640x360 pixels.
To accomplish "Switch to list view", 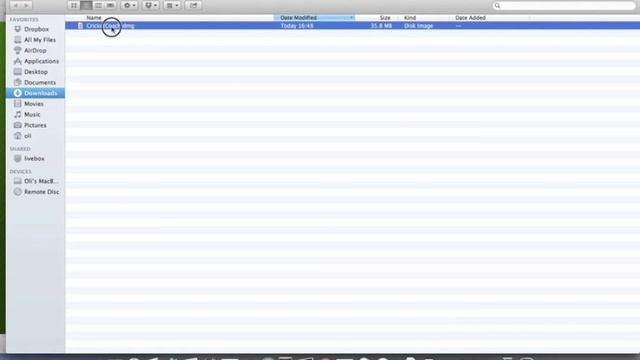I will [x=86, y=5].
